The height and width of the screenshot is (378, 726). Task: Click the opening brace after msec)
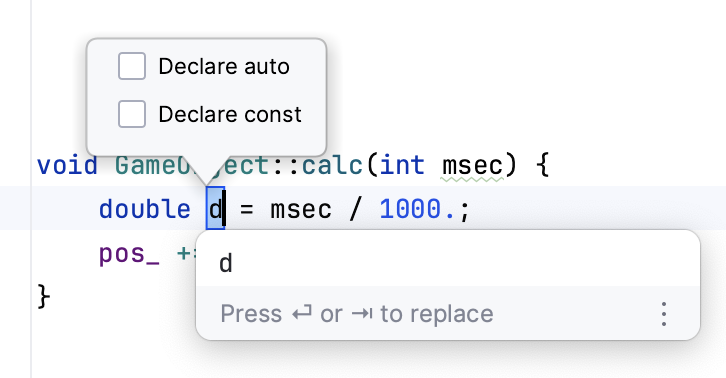[x=543, y=165]
